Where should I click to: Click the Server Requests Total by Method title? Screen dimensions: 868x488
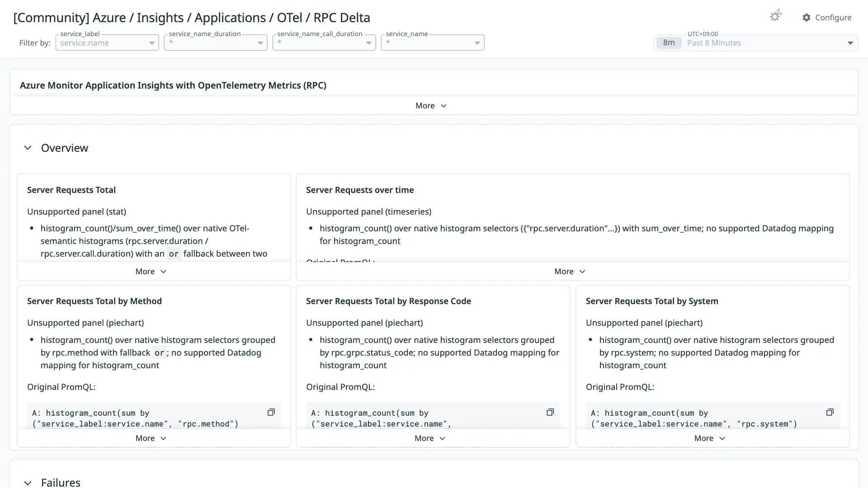click(x=94, y=301)
